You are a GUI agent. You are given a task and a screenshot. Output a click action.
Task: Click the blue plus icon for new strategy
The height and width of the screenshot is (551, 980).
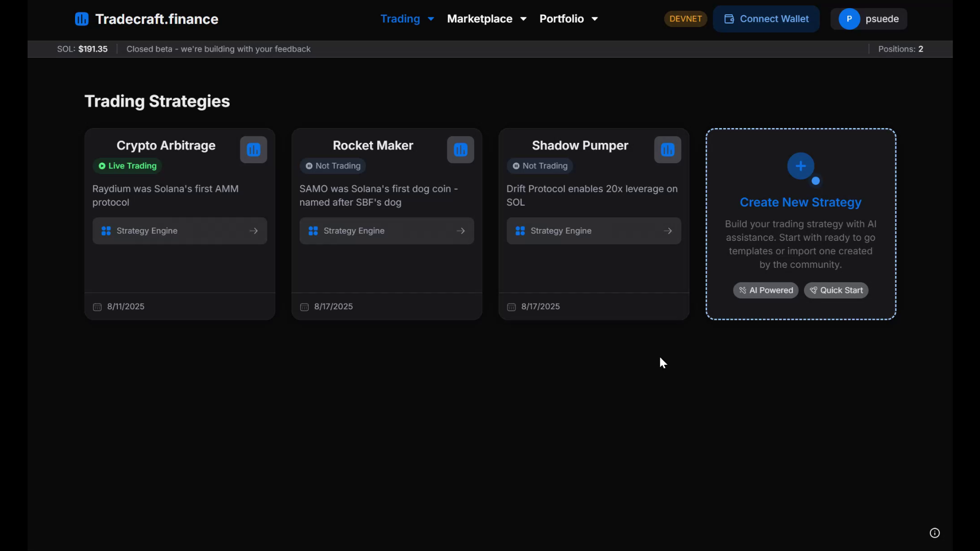click(800, 166)
